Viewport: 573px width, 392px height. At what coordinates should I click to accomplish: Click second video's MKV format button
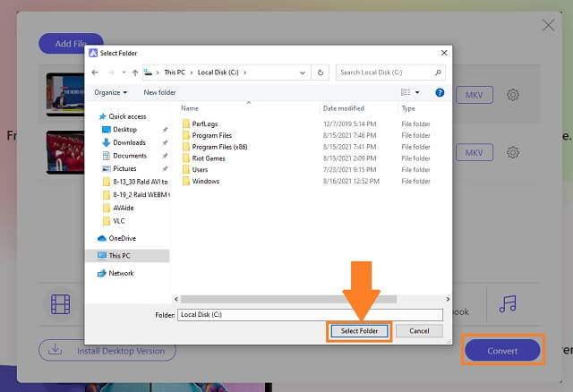pyautogui.click(x=475, y=152)
